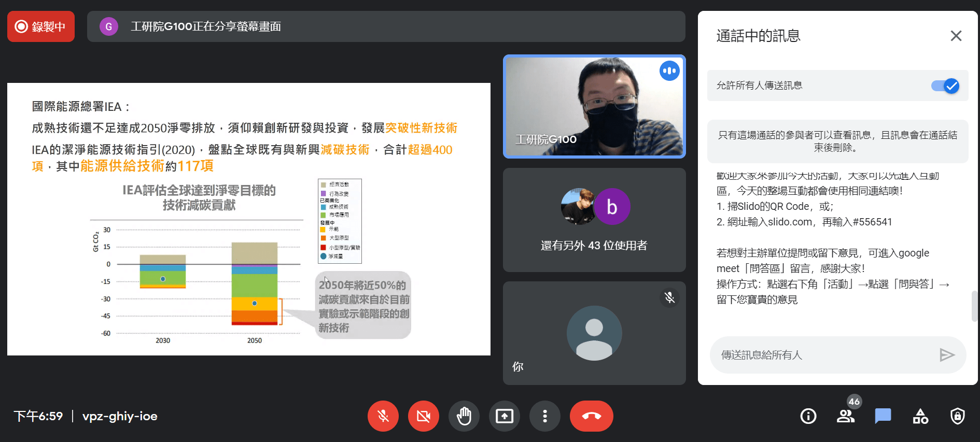Open the three-dot more options menu
The width and height of the screenshot is (980, 442).
click(545, 416)
